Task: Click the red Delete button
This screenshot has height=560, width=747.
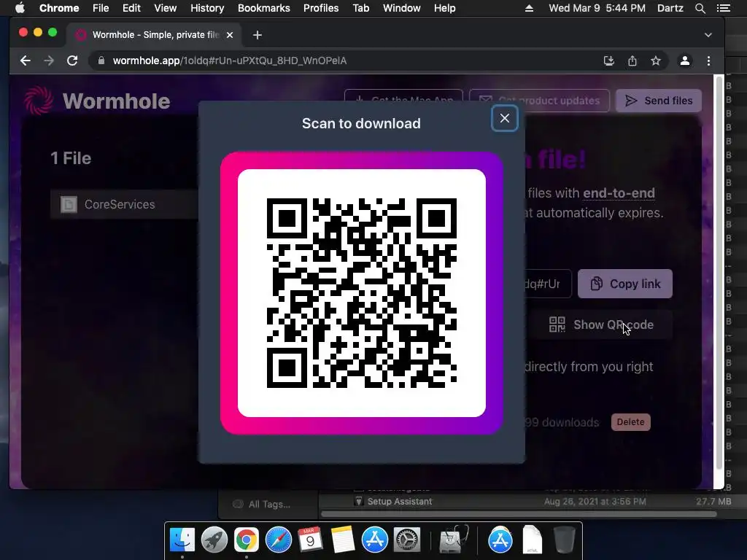Action: click(630, 422)
